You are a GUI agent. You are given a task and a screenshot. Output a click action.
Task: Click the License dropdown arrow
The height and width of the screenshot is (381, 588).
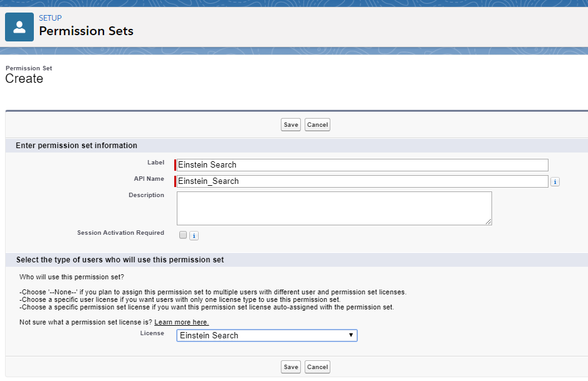(351, 335)
